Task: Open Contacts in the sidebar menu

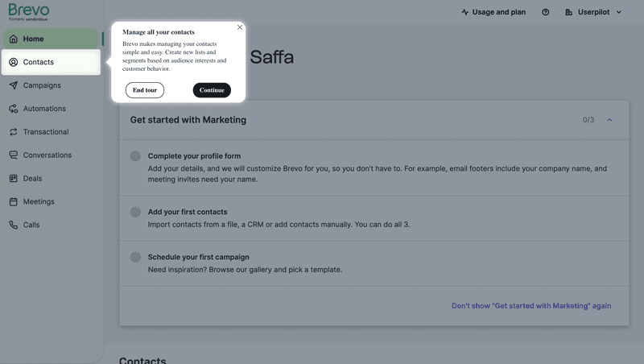Action: pyautogui.click(x=38, y=62)
